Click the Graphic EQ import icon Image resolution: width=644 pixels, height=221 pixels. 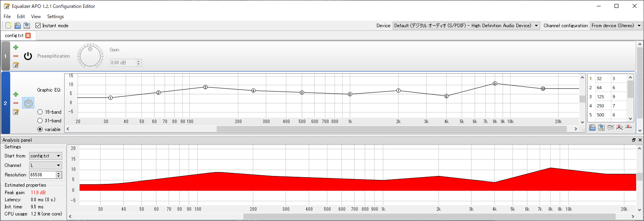[592, 127]
